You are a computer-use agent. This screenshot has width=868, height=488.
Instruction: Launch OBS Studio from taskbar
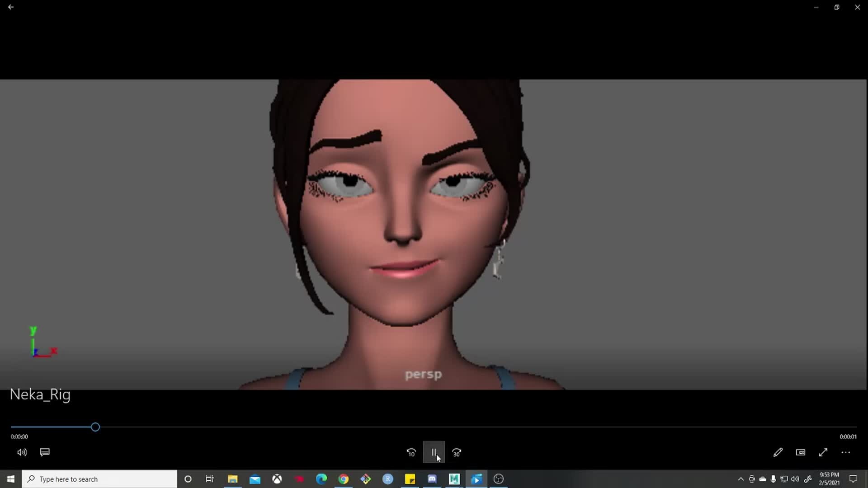[x=499, y=479]
